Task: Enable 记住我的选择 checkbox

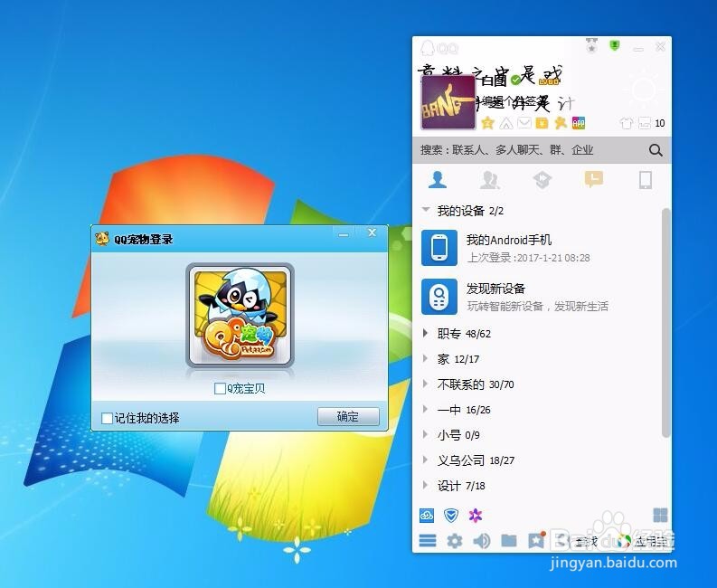Action: 107,418
